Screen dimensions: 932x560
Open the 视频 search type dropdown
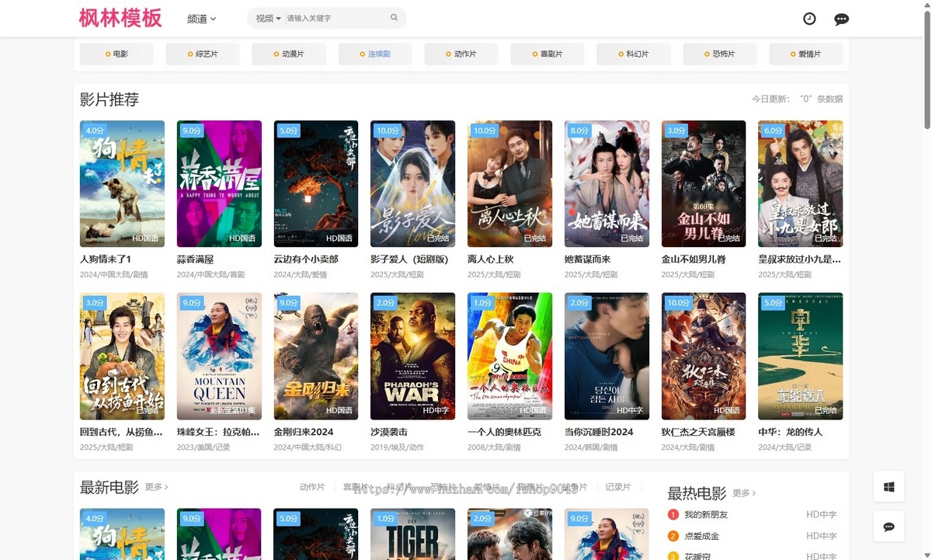pyautogui.click(x=268, y=18)
